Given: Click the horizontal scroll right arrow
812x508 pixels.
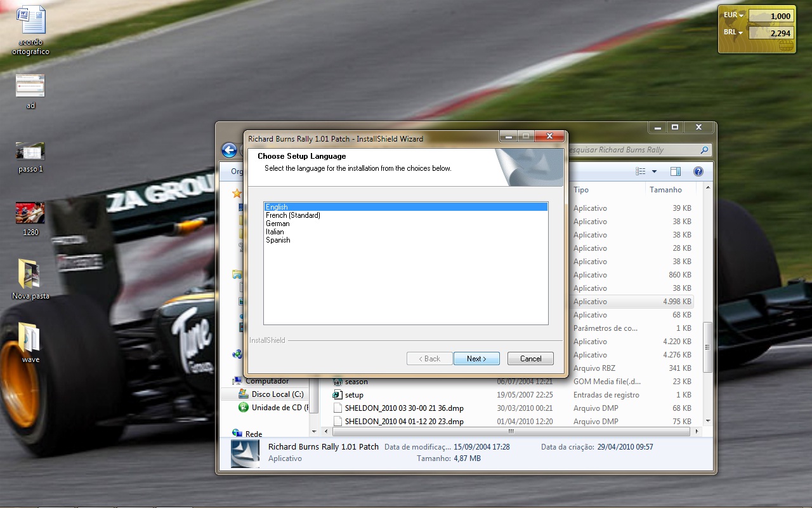Looking at the screenshot, I should (x=697, y=431).
